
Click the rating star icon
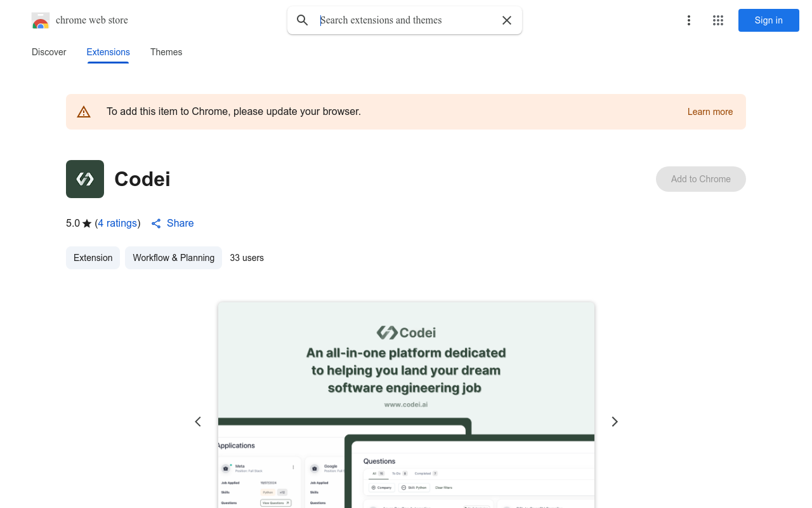tap(87, 224)
